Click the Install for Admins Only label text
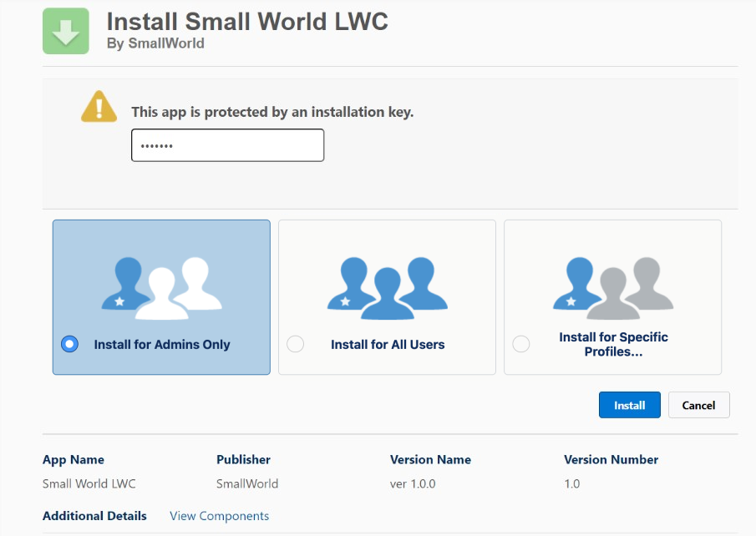Image resolution: width=756 pixels, height=536 pixels. (162, 344)
